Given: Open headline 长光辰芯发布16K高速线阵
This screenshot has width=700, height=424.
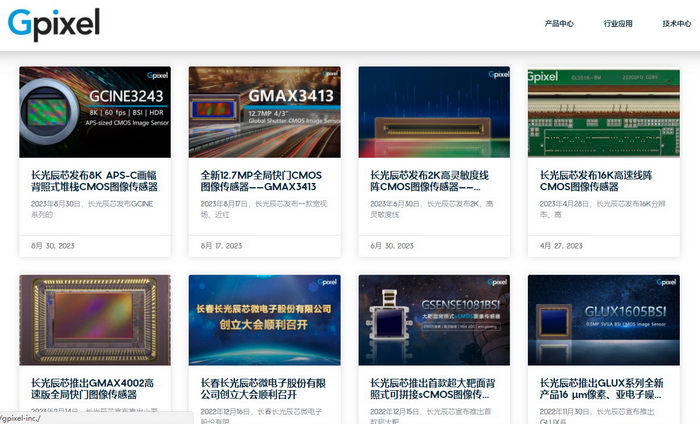Looking at the screenshot, I should tap(596, 181).
